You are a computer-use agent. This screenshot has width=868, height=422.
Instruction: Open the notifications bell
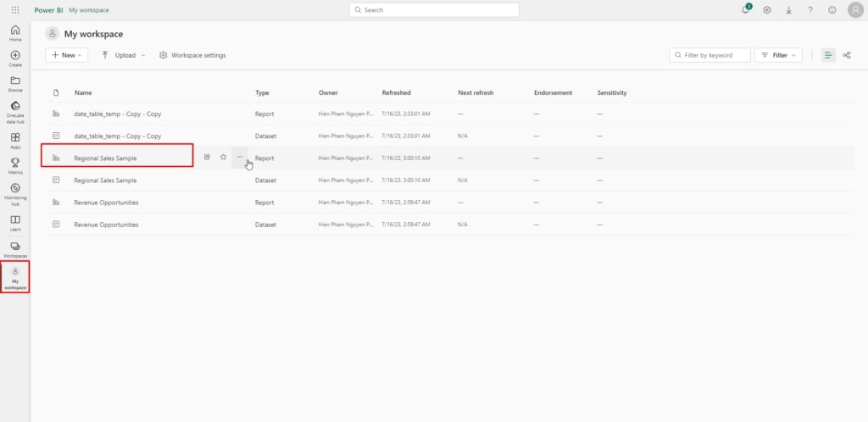coord(746,10)
